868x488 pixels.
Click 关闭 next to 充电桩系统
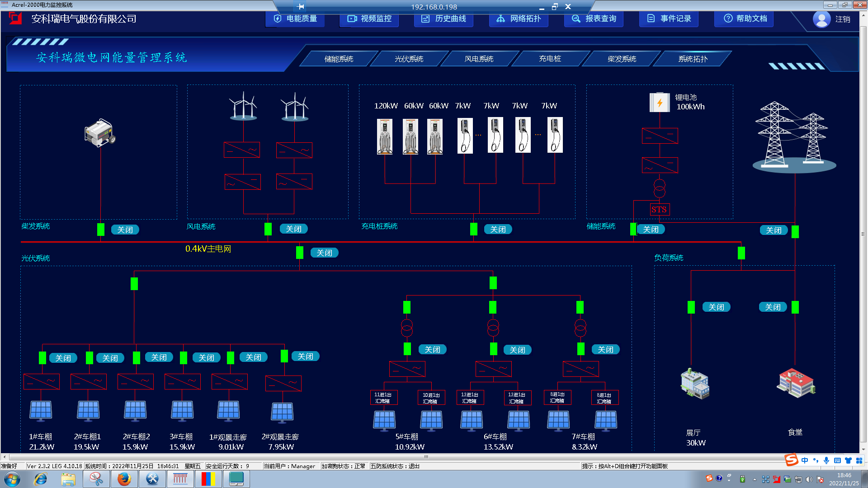(498, 229)
